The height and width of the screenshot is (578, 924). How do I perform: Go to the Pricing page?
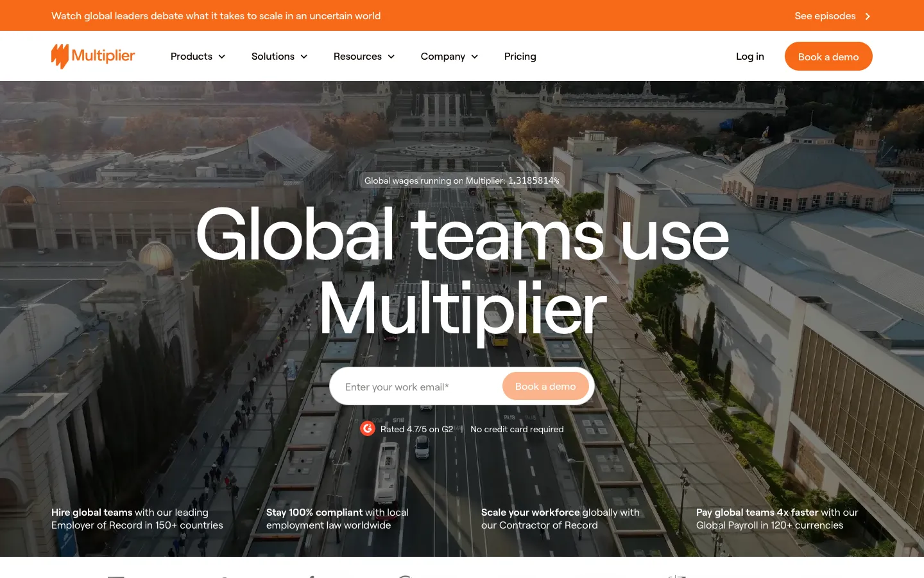pyautogui.click(x=520, y=57)
